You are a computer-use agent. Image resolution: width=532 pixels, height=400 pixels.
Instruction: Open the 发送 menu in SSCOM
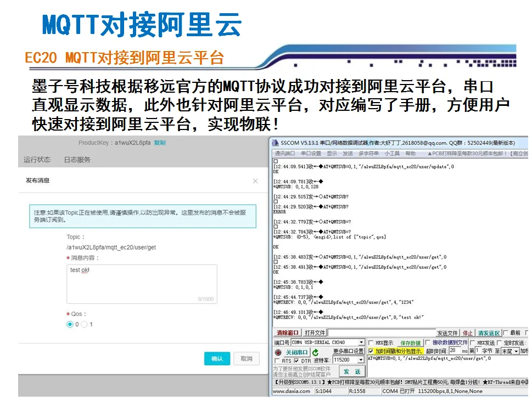(348, 154)
